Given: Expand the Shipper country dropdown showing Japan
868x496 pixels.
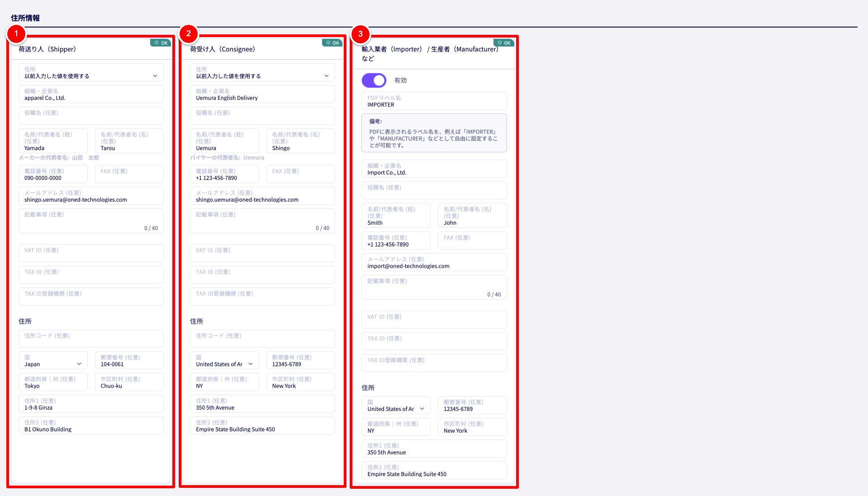Looking at the screenshot, I should [53, 361].
